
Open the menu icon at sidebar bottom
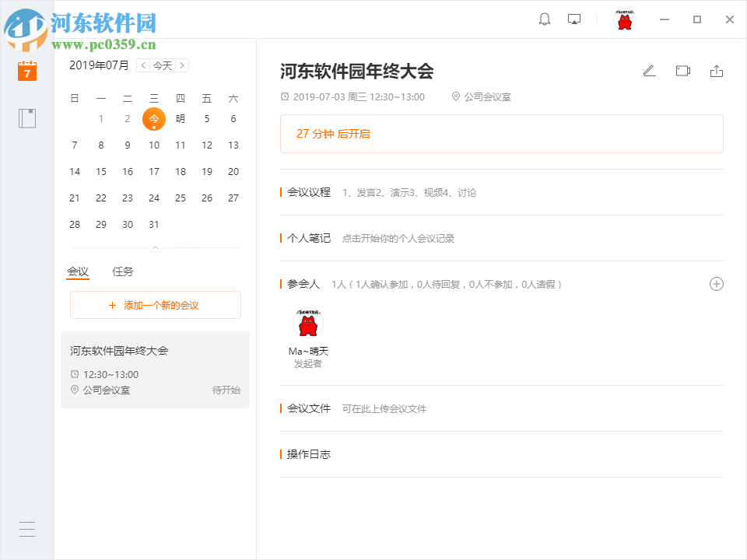pos(26,529)
